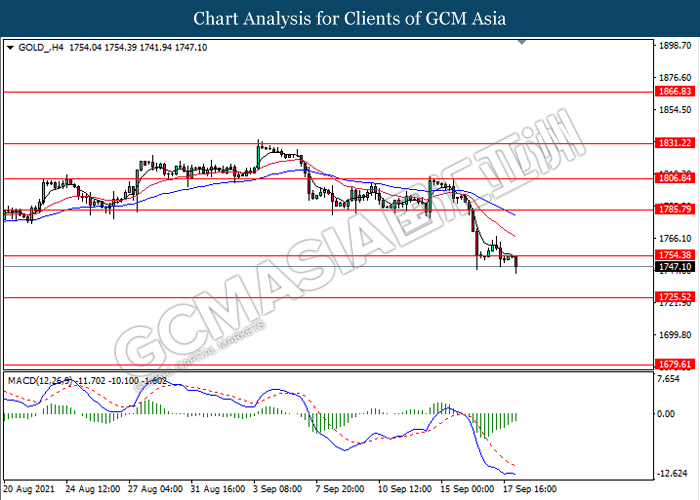This screenshot has height=500, width=700.
Task: Click the 7 Sep 20:00 time label
Action: (x=340, y=489)
